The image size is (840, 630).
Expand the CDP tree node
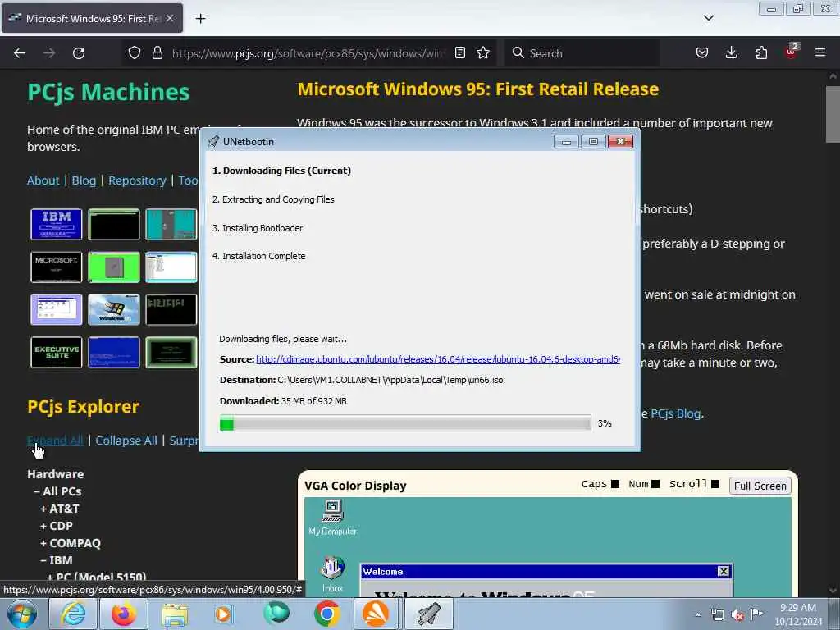(57, 526)
